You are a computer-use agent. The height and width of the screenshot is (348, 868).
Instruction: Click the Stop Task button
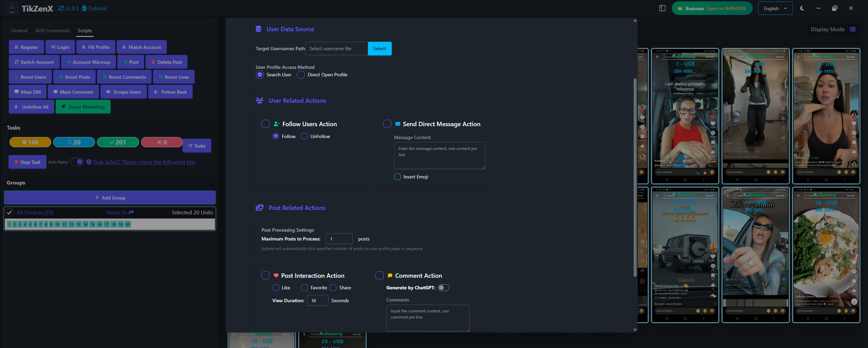coord(27,162)
